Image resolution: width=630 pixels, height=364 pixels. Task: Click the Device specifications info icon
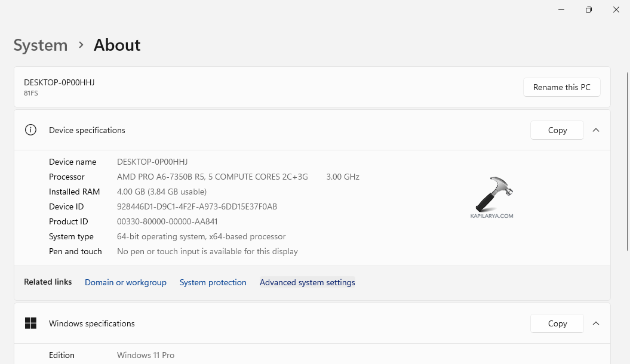30,130
